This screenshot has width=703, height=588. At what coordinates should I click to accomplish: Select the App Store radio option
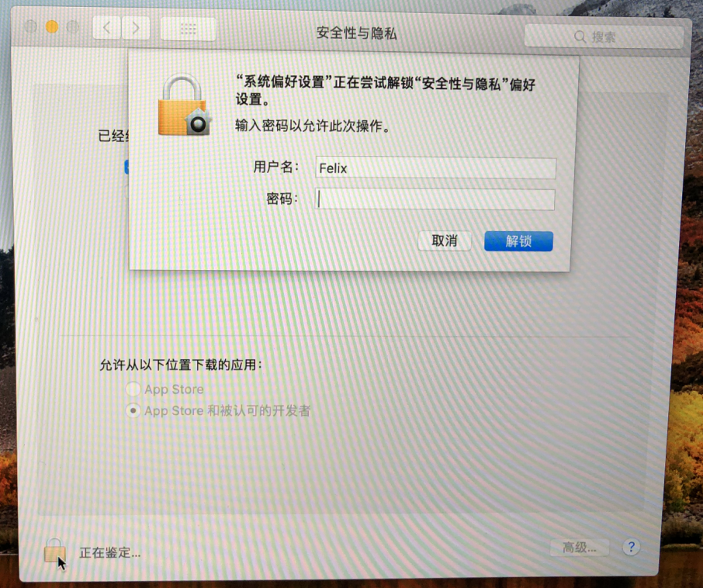[x=133, y=389]
